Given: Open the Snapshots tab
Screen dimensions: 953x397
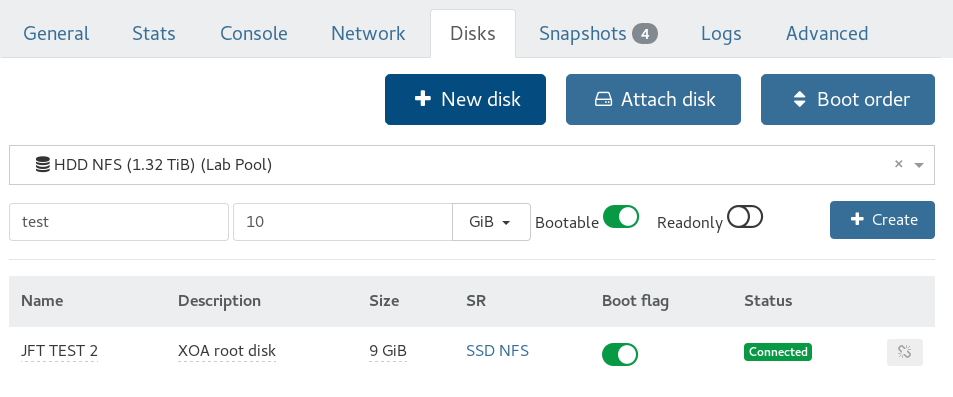Looking at the screenshot, I should [x=598, y=33].
